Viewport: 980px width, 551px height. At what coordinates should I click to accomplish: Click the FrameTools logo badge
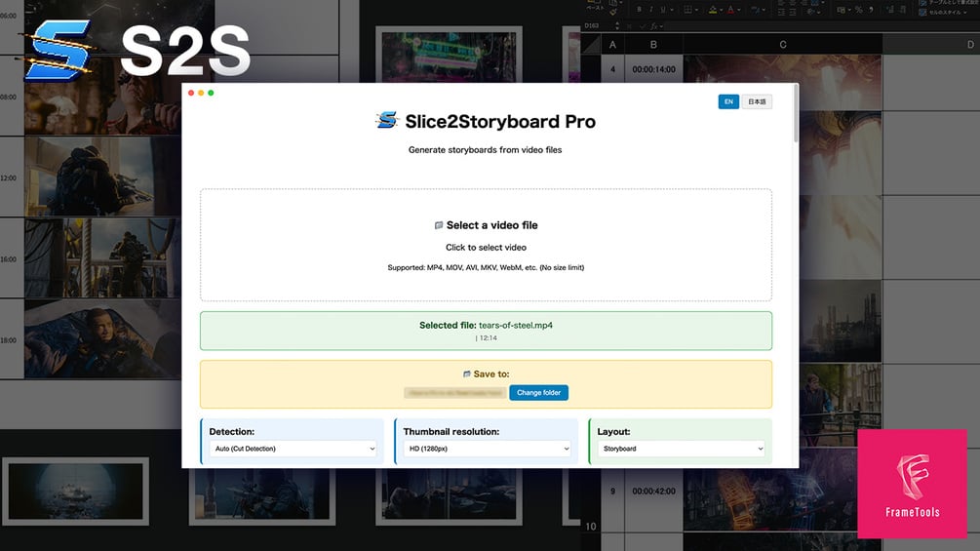[x=912, y=484]
